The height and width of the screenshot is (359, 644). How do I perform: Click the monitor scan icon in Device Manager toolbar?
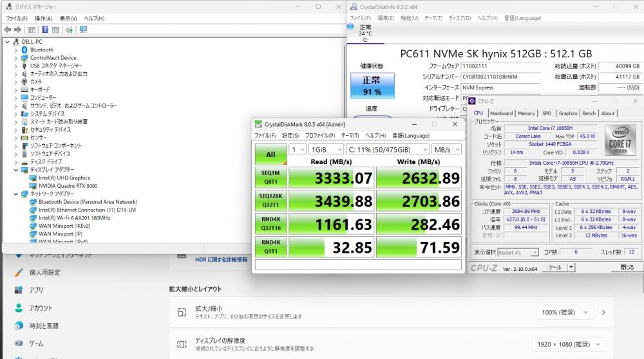[83, 30]
